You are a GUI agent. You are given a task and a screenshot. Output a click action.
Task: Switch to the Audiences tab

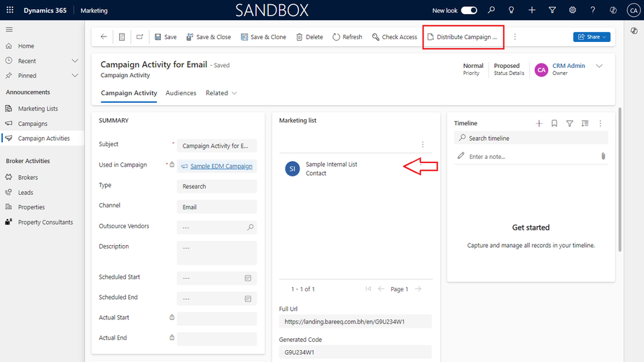click(x=181, y=93)
